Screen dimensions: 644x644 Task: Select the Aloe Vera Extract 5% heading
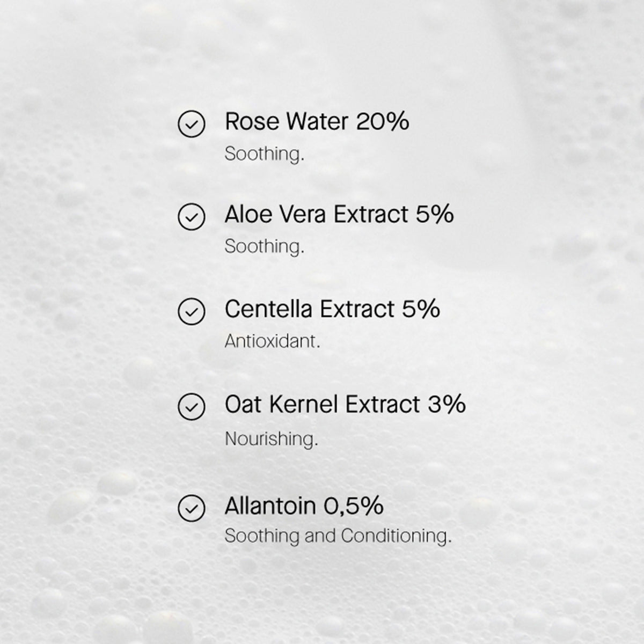click(339, 215)
